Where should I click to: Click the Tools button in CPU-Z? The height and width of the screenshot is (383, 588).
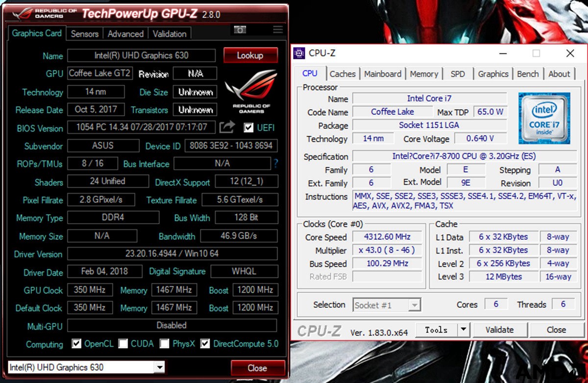coord(436,330)
